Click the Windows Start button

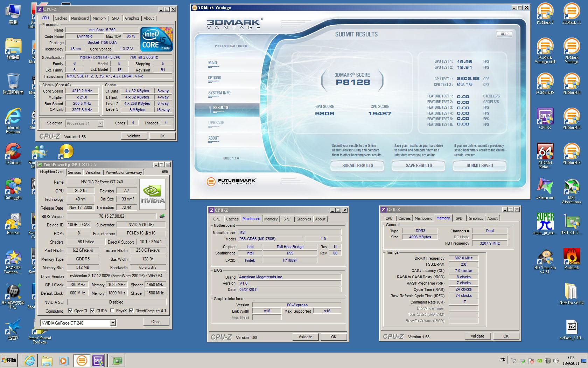coord(9,360)
